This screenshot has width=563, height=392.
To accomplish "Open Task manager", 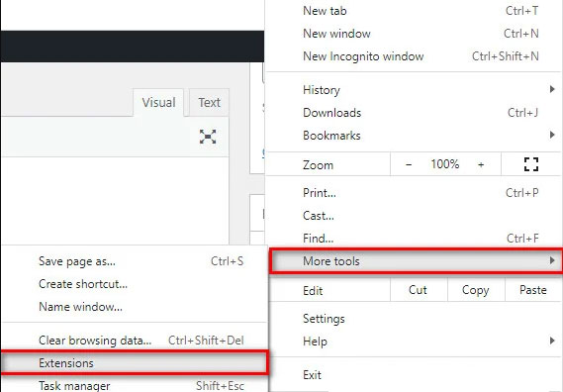I will coord(135,385).
